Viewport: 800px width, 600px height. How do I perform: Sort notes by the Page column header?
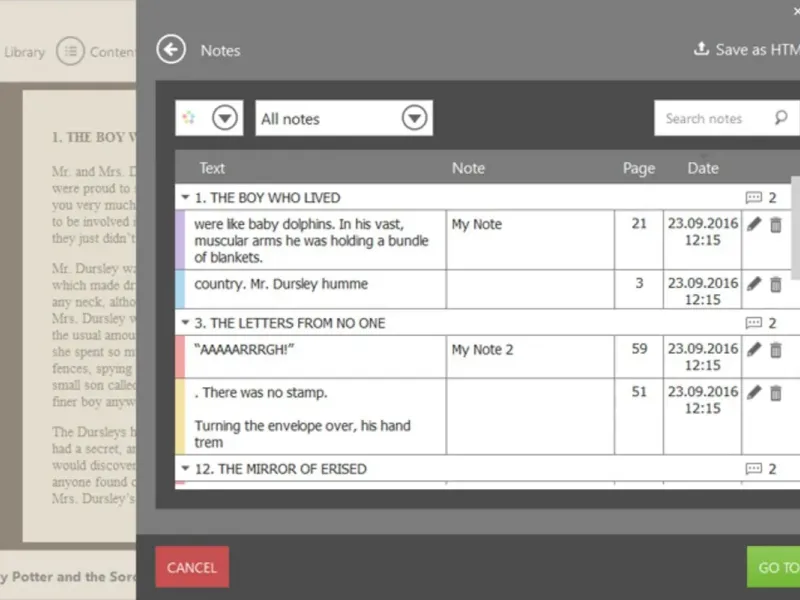click(x=639, y=168)
